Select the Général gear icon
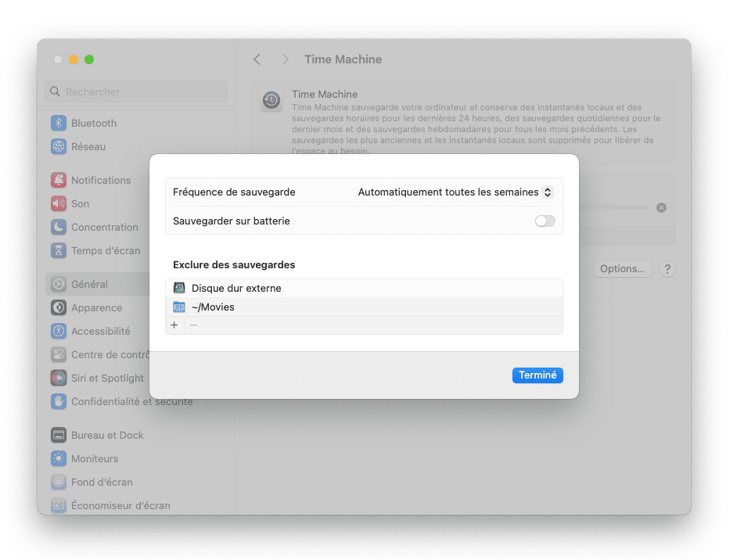This screenshot has height=560, width=737. [x=58, y=284]
